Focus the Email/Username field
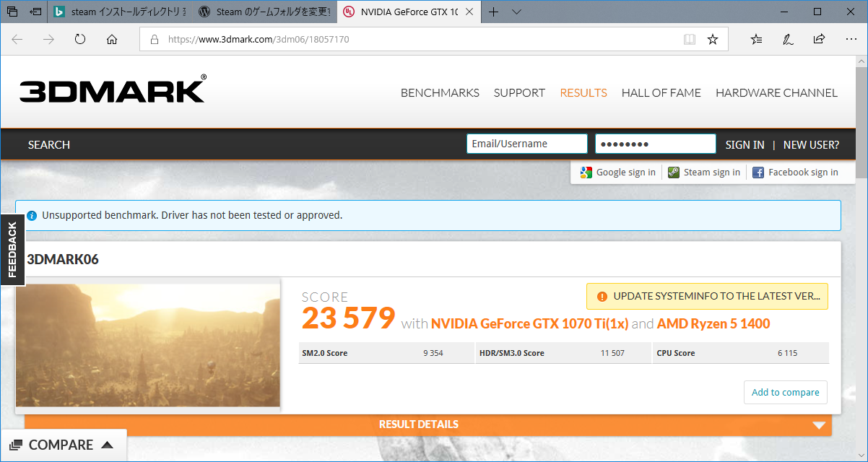868x462 pixels. coord(527,144)
